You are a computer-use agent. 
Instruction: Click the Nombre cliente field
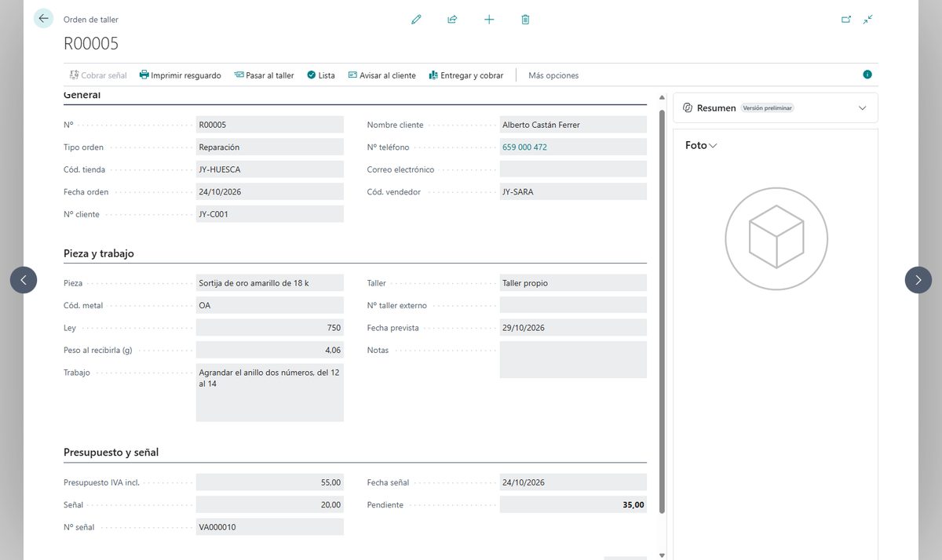click(x=573, y=125)
